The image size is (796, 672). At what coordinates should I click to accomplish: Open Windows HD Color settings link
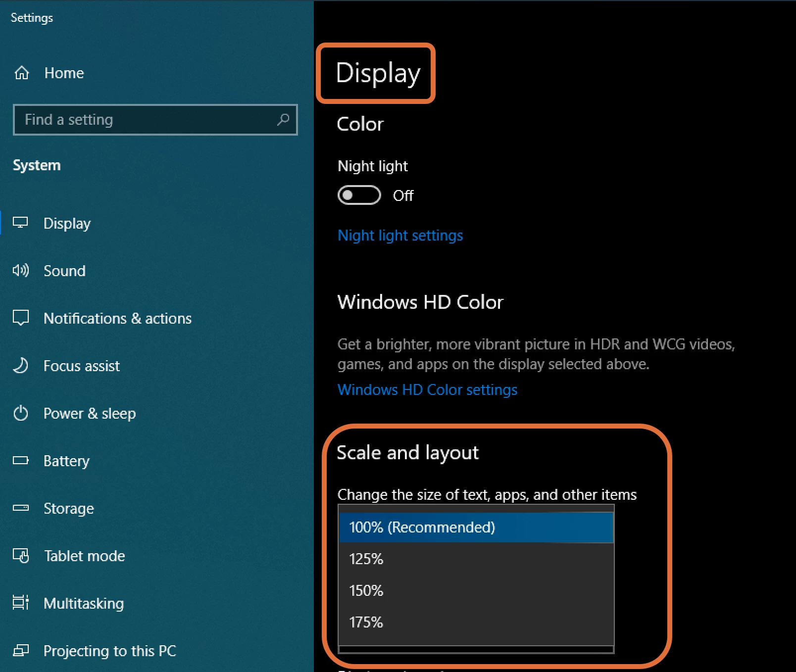tap(427, 389)
